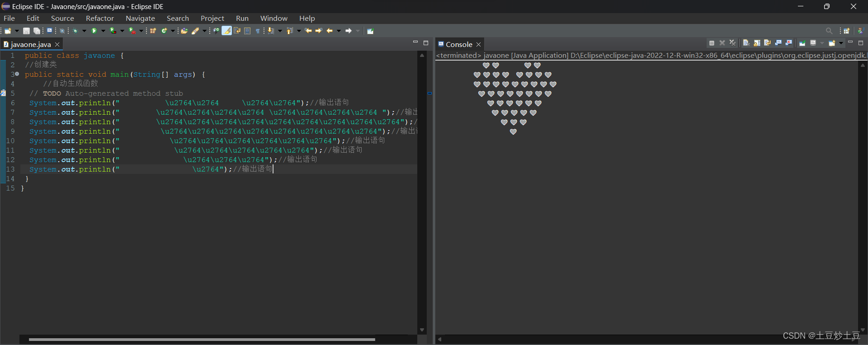Jump to the next edit location icon
868x345 pixels.
[318, 31]
